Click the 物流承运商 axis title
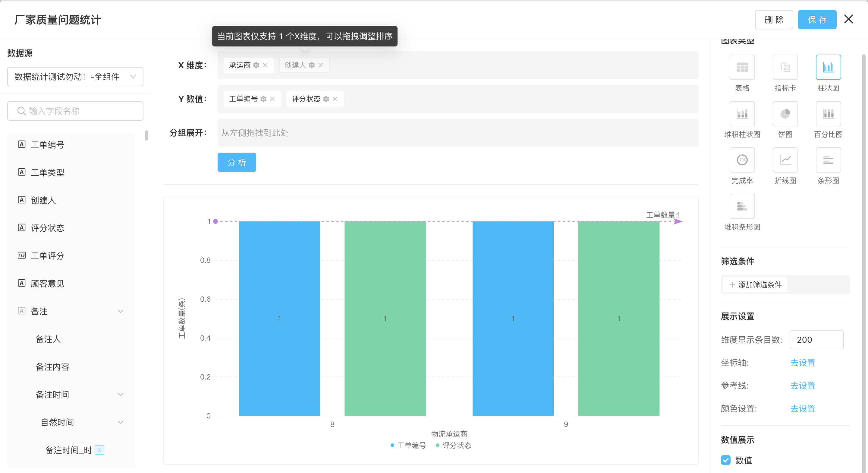Screen dimensions: 868x473 (449, 434)
